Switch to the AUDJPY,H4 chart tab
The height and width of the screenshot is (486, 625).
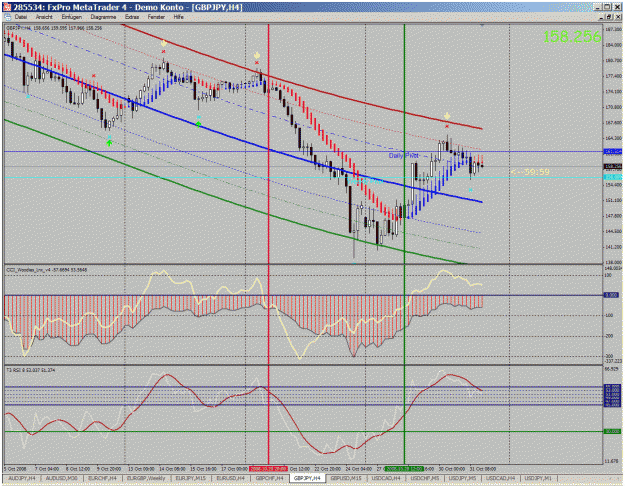click(22, 478)
